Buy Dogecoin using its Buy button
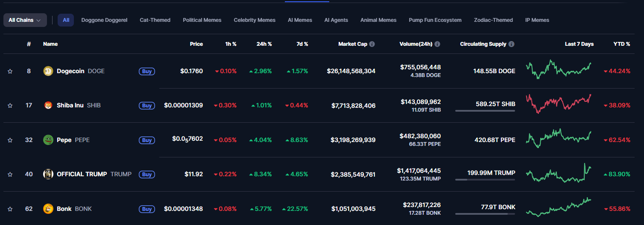Viewport: 644px width, 225px height. click(x=147, y=71)
